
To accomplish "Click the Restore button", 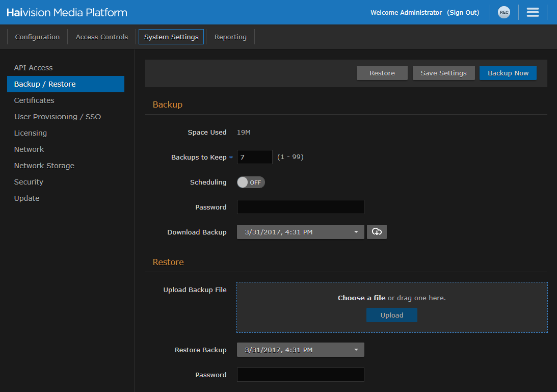I will click(x=382, y=72).
